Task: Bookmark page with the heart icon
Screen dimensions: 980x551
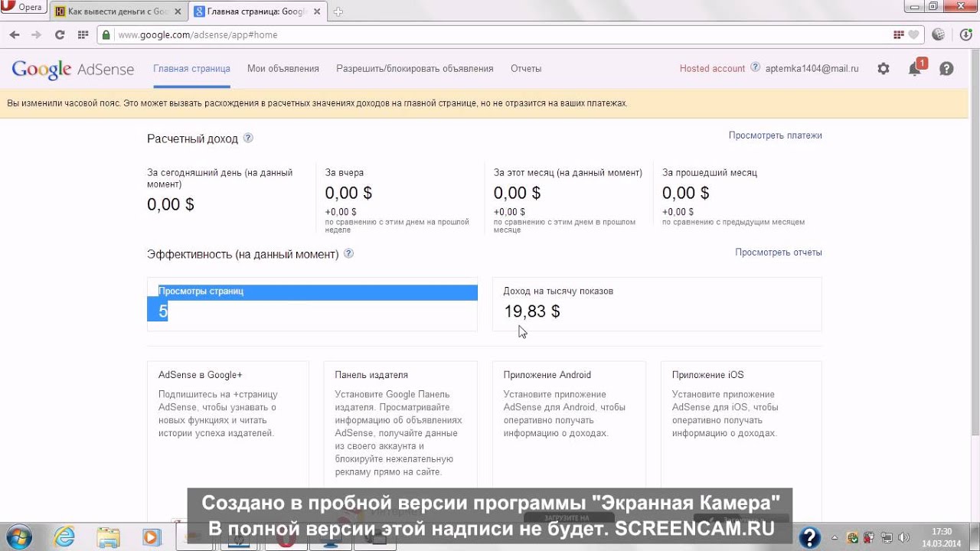Action: (913, 34)
